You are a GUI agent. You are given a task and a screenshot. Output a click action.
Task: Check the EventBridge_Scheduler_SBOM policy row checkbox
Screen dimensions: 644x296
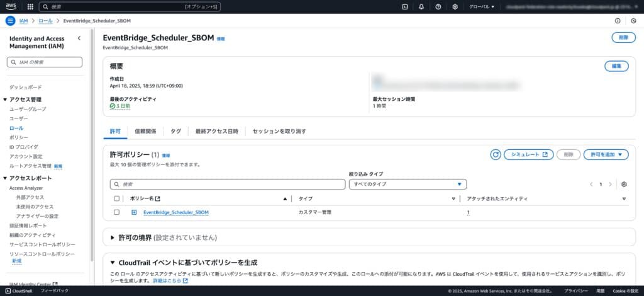point(116,212)
